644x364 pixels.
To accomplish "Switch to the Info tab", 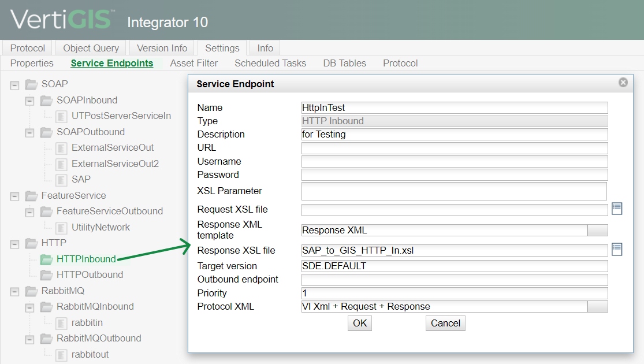I will tap(265, 48).
